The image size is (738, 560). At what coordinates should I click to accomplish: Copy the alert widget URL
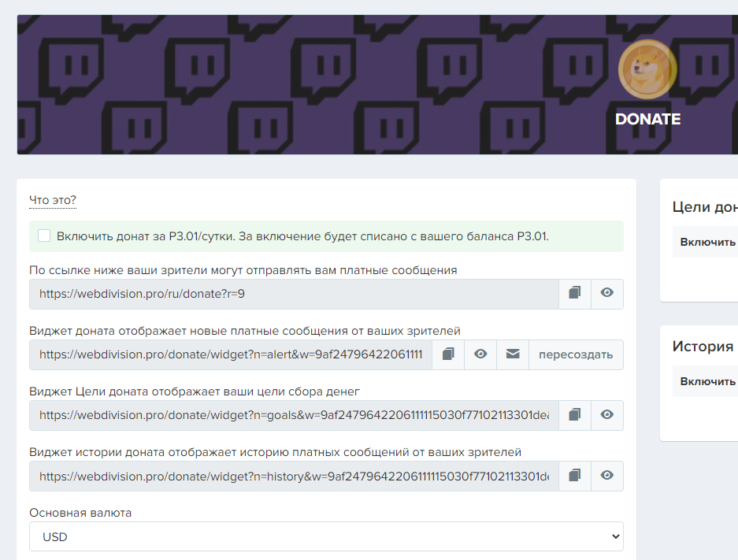tap(448, 354)
